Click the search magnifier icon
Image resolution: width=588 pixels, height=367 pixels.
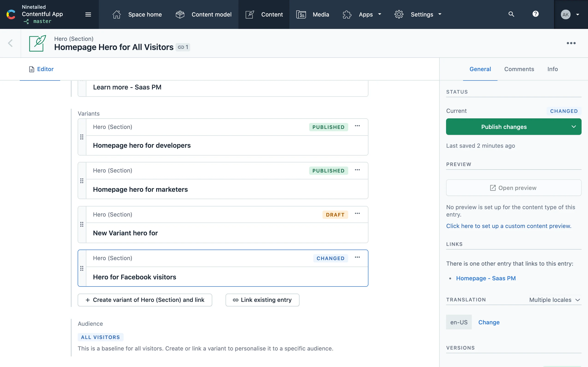[511, 14]
